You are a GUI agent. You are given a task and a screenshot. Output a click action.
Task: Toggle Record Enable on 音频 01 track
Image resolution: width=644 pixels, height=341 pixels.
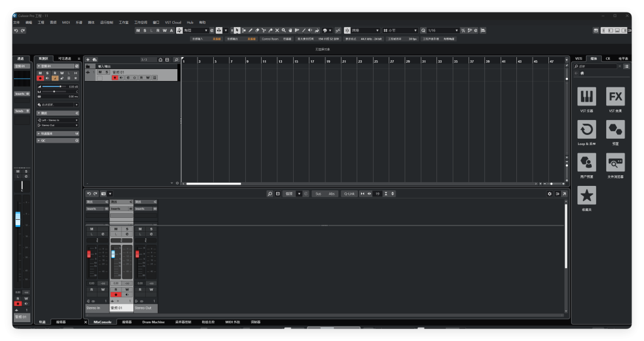(x=114, y=77)
